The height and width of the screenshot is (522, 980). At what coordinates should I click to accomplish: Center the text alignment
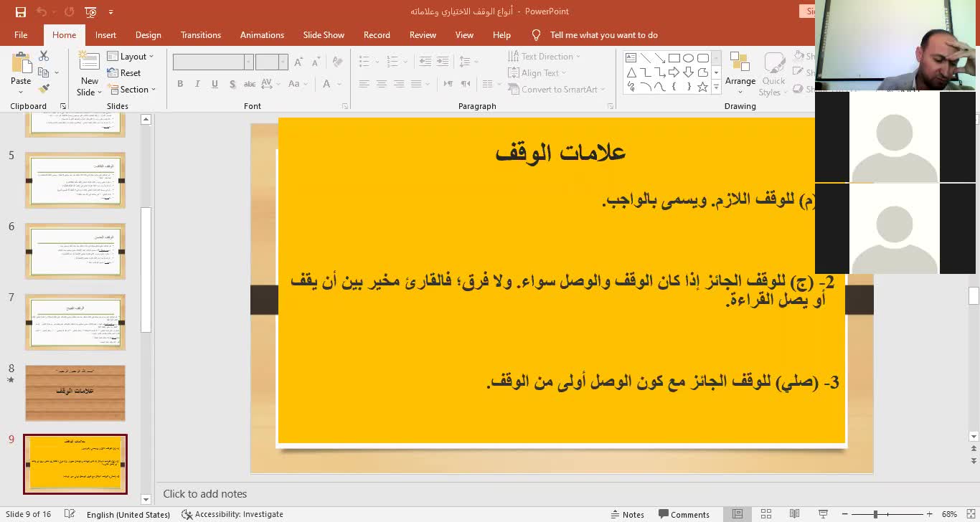382,84
